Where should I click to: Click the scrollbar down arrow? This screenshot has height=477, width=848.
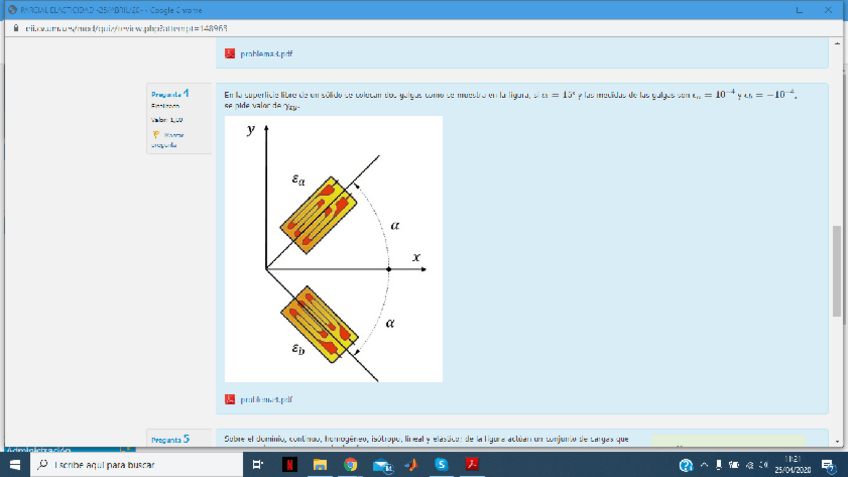click(x=837, y=442)
